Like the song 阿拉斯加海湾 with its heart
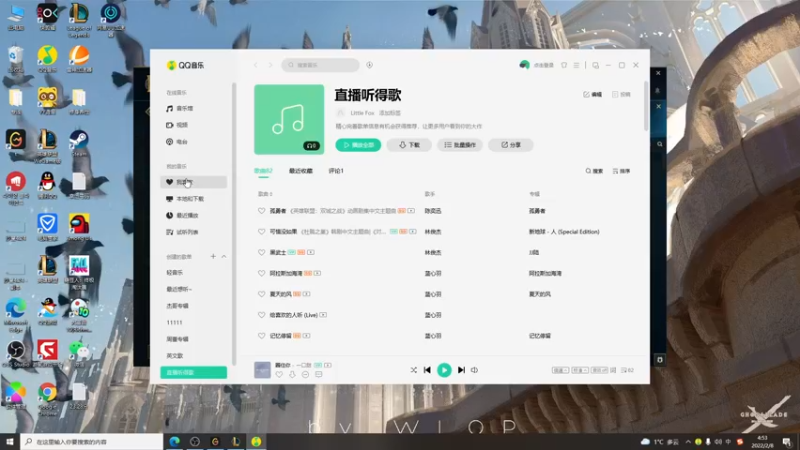 coord(261,273)
